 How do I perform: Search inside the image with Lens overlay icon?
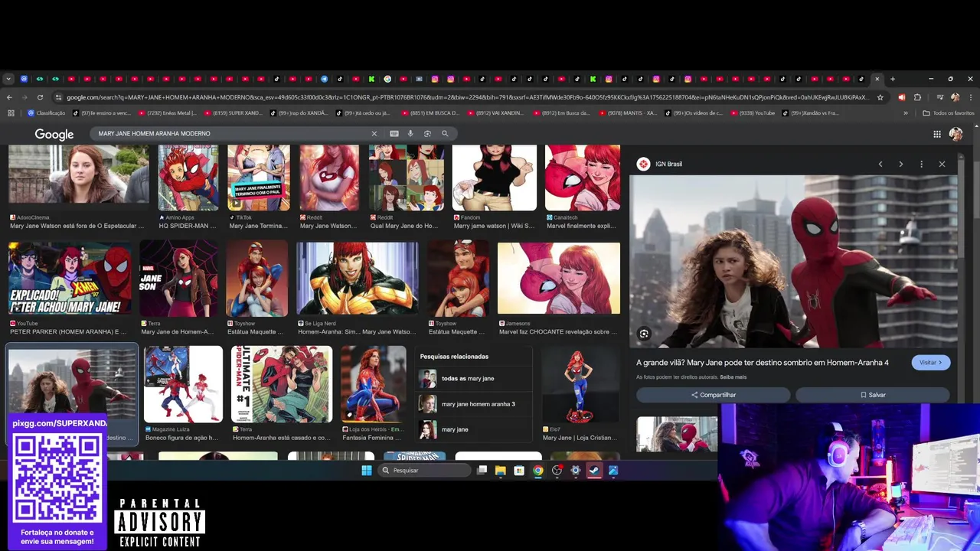click(x=644, y=334)
